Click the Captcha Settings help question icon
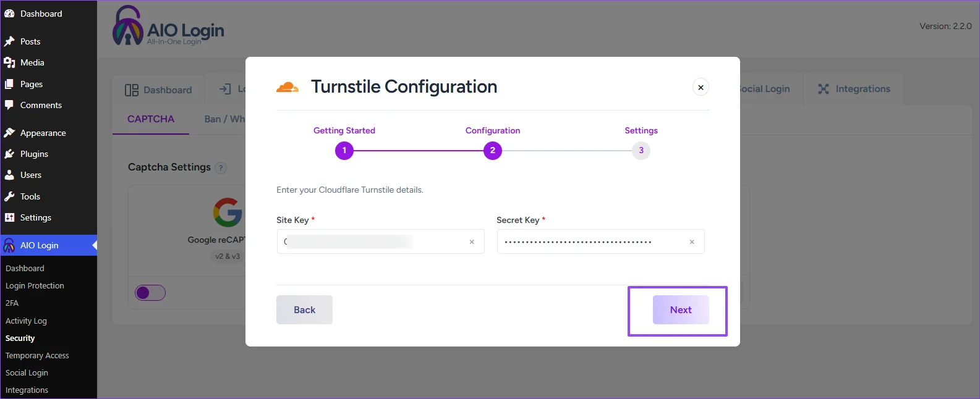This screenshot has height=399, width=980. [221, 168]
